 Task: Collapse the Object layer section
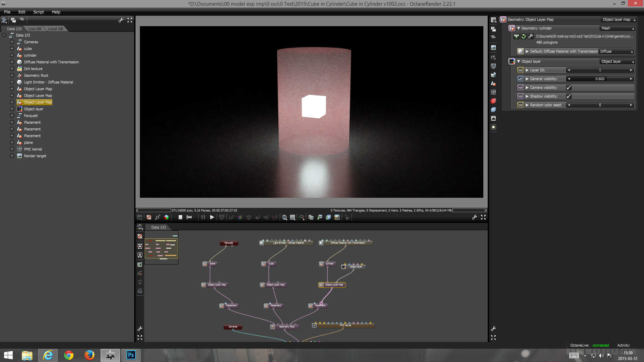point(519,61)
